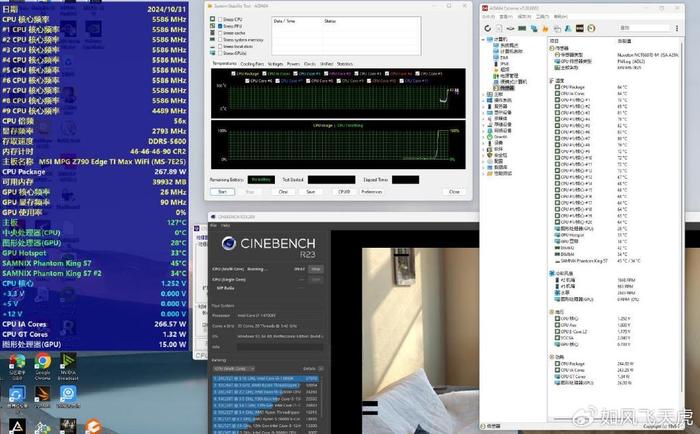Click the CPU IA Cores 266.57 W reading
This screenshot has width=700, height=434.
170,324
